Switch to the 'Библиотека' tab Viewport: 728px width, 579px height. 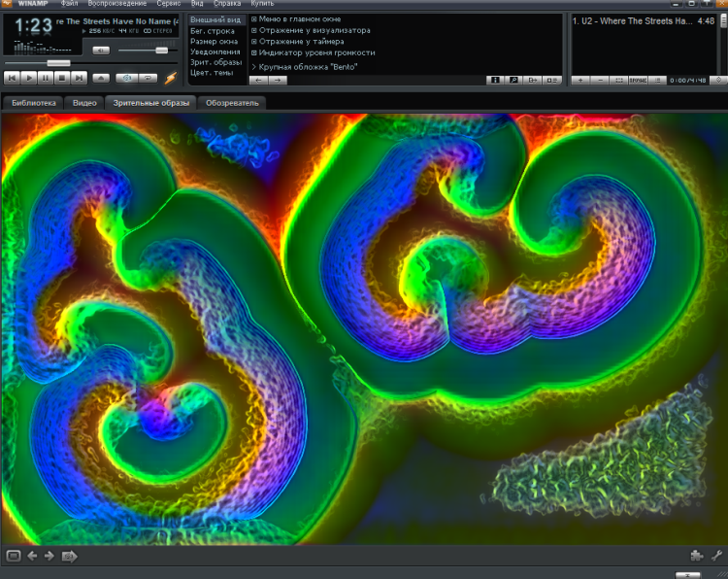point(34,102)
